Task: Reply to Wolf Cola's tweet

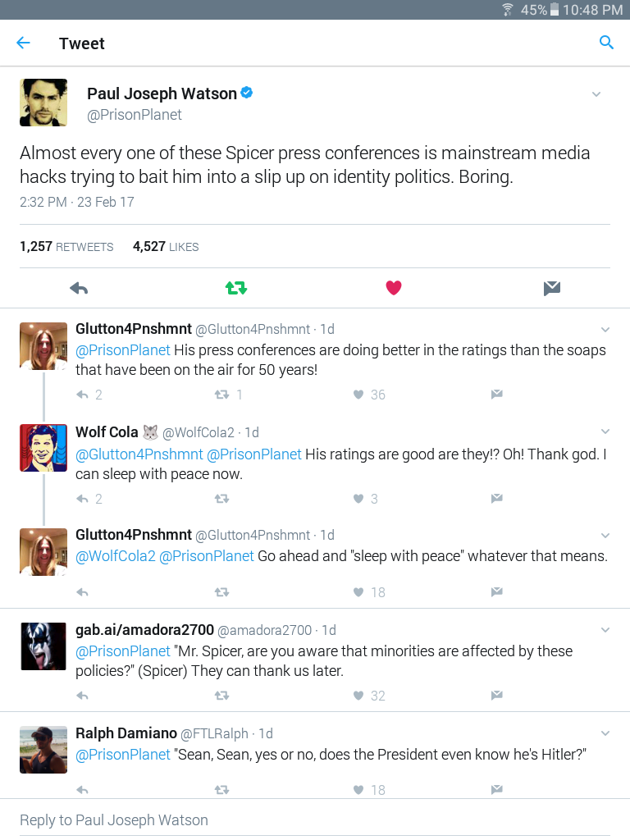Action: pyautogui.click(x=82, y=499)
